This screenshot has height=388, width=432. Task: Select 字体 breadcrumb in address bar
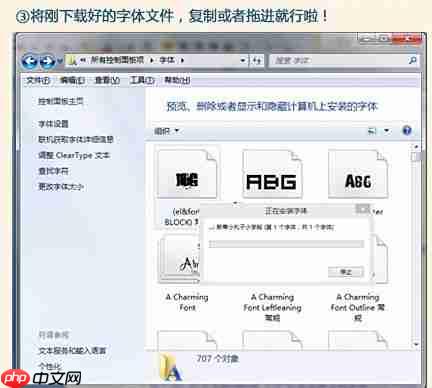[167, 60]
